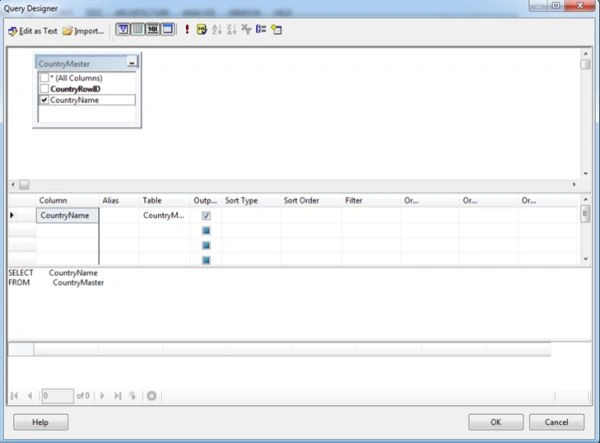Go to first result record

(15, 396)
